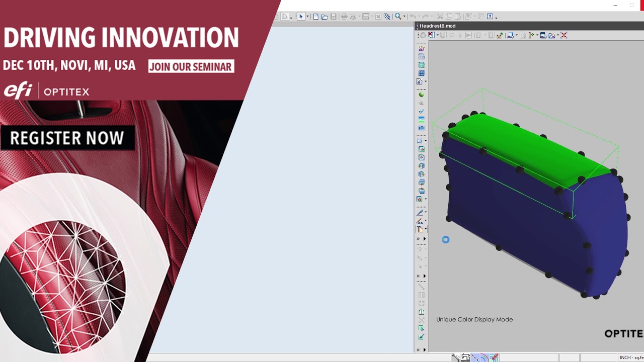Open dropdown arrow beside help icon

[496, 18]
